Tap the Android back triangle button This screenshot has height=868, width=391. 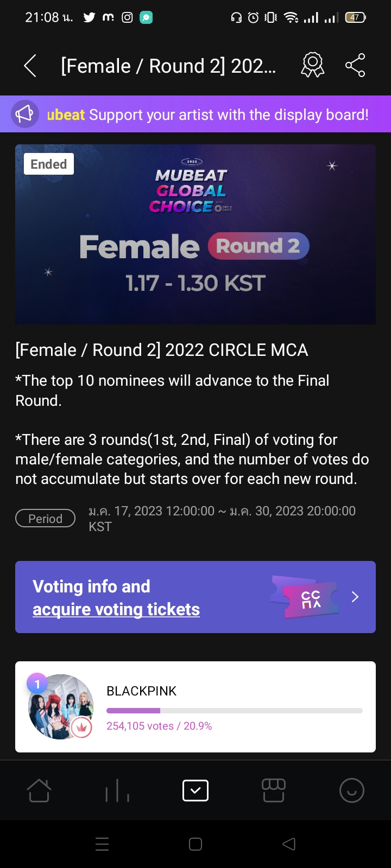[289, 844]
